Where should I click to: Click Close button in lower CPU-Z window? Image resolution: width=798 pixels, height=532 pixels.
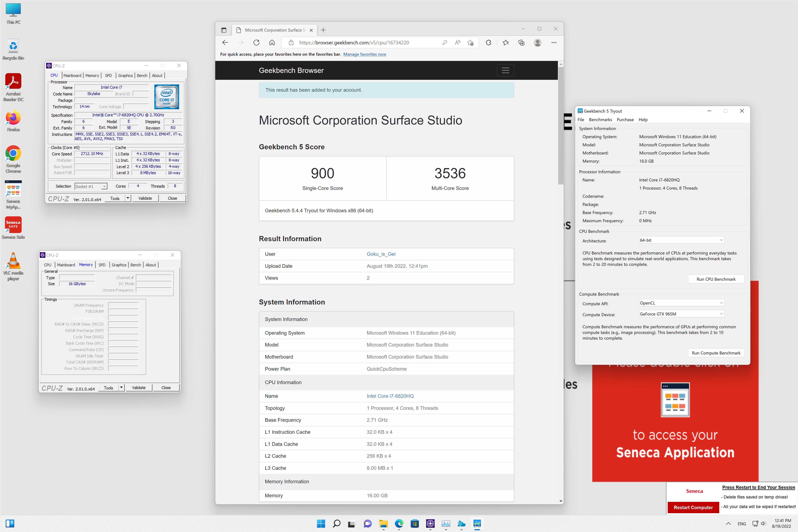(x=166, y=387)
